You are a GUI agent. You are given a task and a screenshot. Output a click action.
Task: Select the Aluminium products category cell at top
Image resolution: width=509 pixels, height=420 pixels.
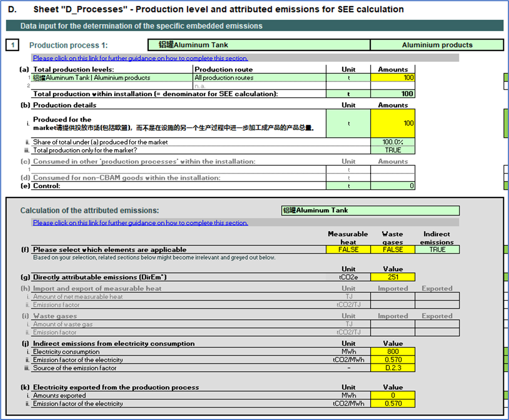[x=437, y=45]
